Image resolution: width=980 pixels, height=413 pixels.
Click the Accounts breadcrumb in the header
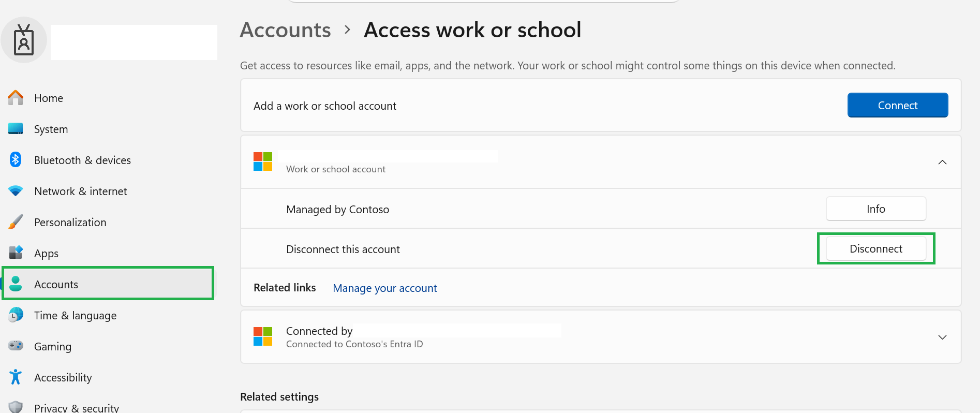pyautogui.click(x=286, y=30)
